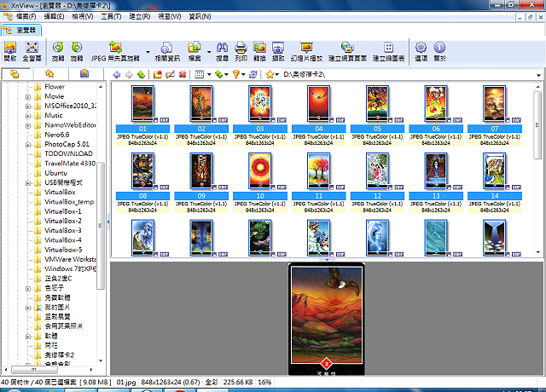Open the Convert tool
The width and height of the screenshot is (546, 392).
(259, 51)
